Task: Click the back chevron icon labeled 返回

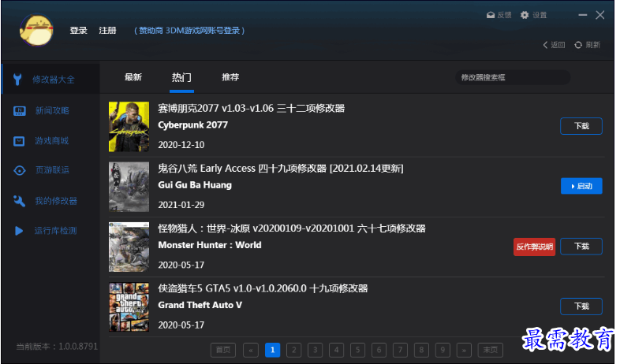Action: click(546, 45)
